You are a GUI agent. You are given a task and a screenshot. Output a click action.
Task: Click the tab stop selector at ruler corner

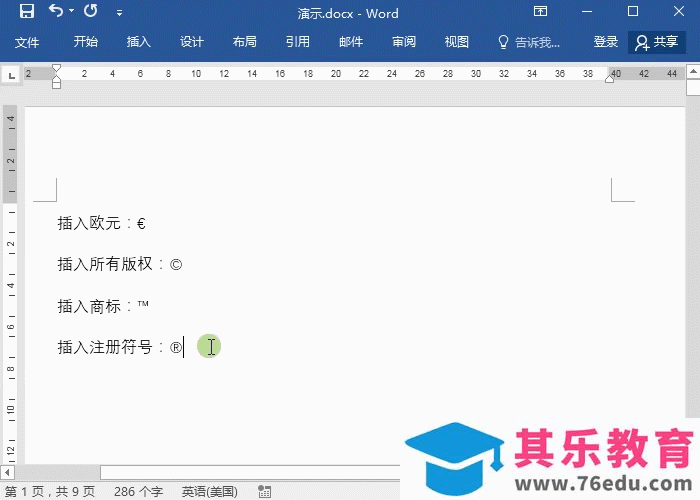coord(12,75)
